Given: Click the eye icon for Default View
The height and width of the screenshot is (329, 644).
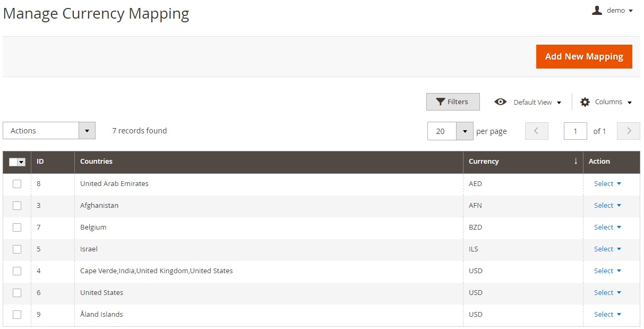Looking at the screenshot, I should (x=500, y=102).
